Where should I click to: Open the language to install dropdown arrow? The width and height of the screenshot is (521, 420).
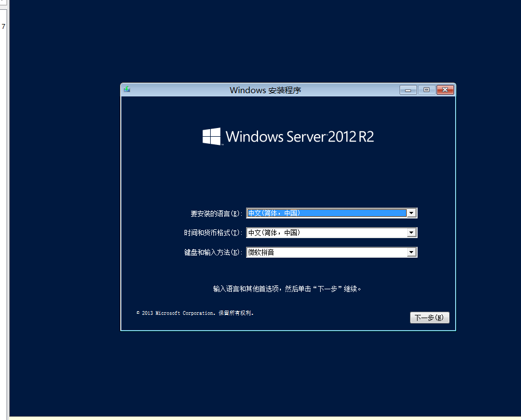pyautogui.click(x=412, y=213)
